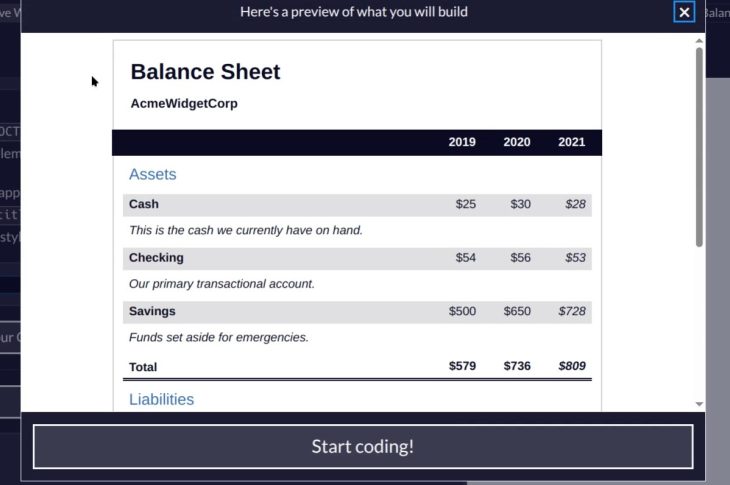Image resolution: width=730 pixels, height=485 pixels.
Task: Click the $809 total for 2021
Action: coord(572,366)
